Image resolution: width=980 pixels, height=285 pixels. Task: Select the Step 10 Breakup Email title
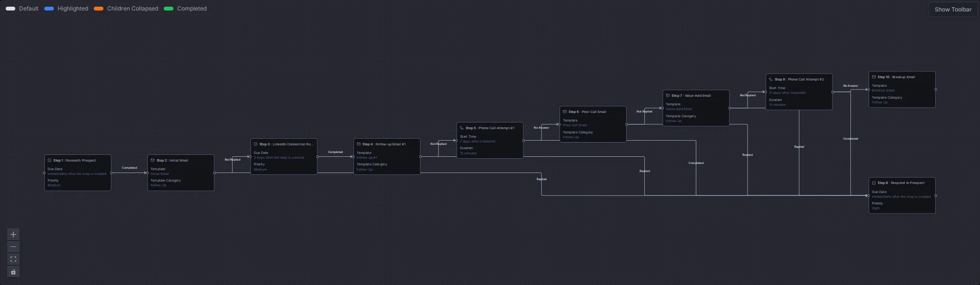896,77
